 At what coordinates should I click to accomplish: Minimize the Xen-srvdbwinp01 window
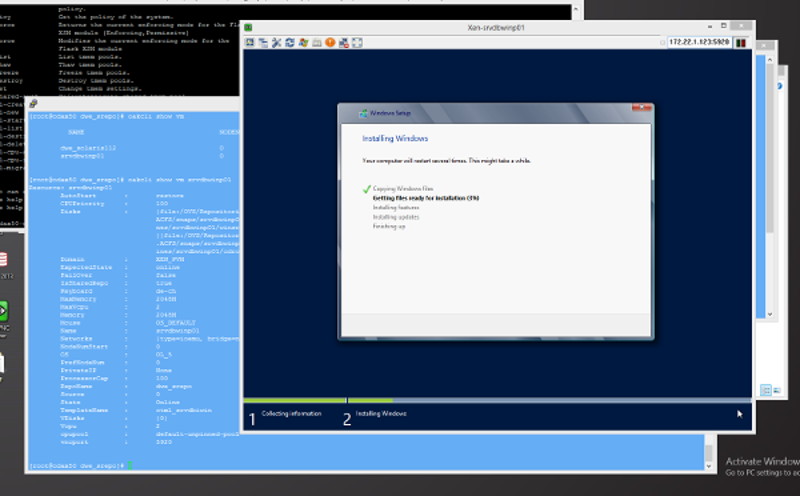pyautogui.click(x=710, y=26)
